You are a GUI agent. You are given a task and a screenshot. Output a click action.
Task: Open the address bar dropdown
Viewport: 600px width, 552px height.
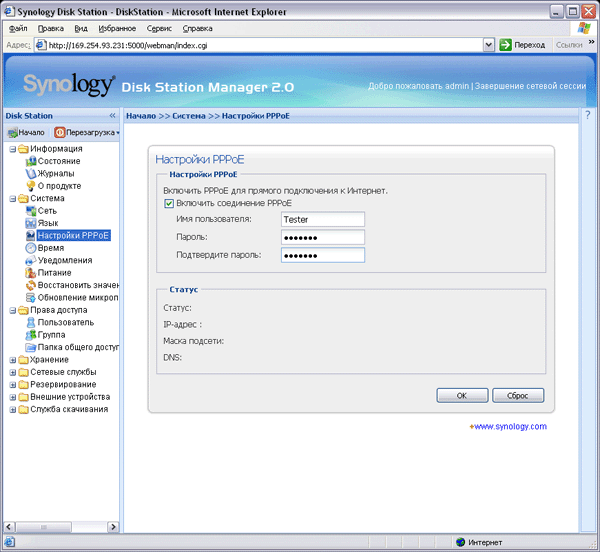click(489, 45)
